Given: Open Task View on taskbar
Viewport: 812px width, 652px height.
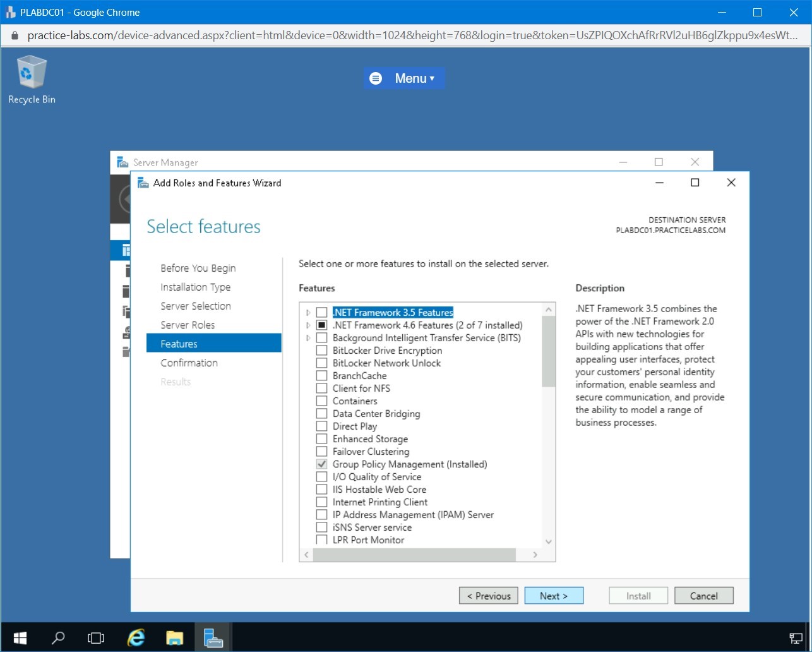Looking at the screenshot, I should pyautogui.click(x=96, y=637).
